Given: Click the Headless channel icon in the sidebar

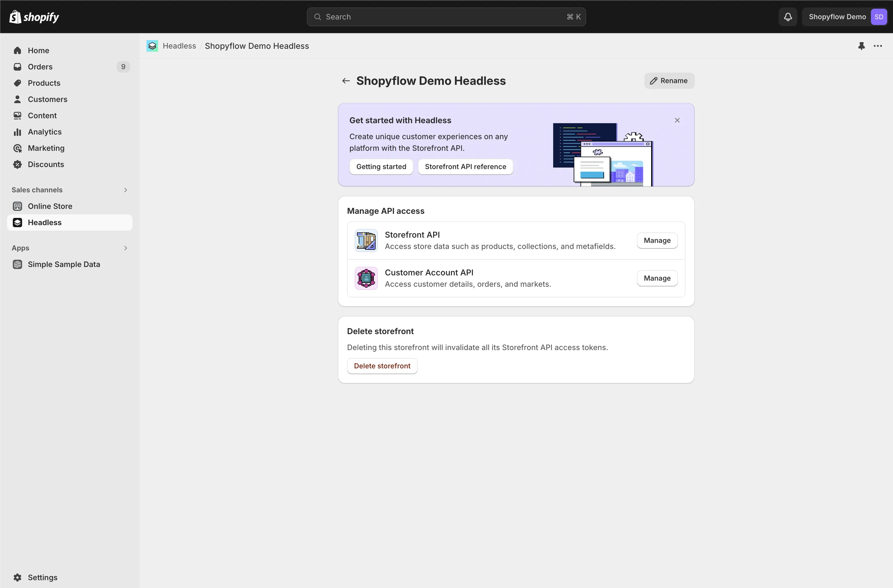Looking at the screenshot, I should tap(17, 222).
